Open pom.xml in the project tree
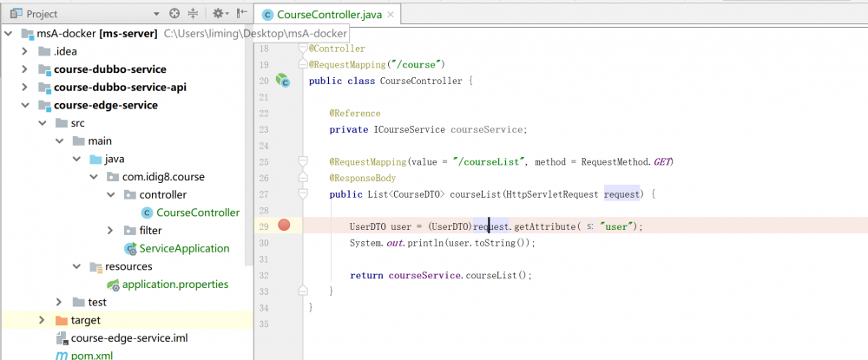The width and height of the screenshot is (868, 360). pos(91,355)
